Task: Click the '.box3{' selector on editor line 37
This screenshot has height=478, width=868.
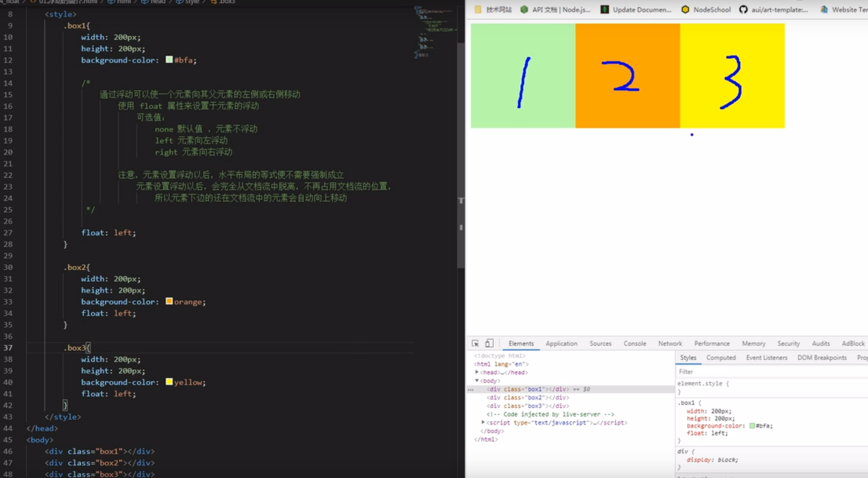Action: [76, 348]
